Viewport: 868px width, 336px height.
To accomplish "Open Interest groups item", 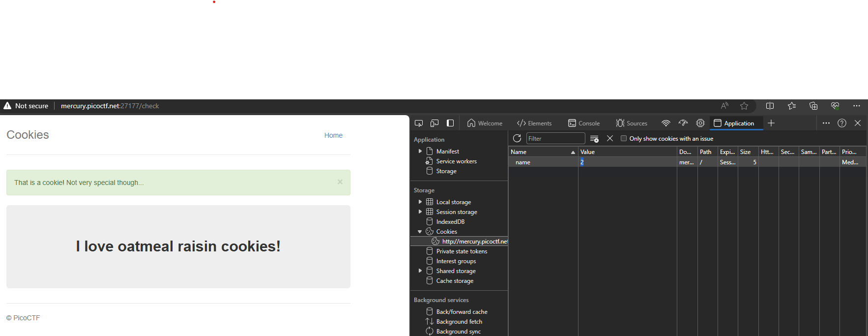I will click(x=456, y=261).
